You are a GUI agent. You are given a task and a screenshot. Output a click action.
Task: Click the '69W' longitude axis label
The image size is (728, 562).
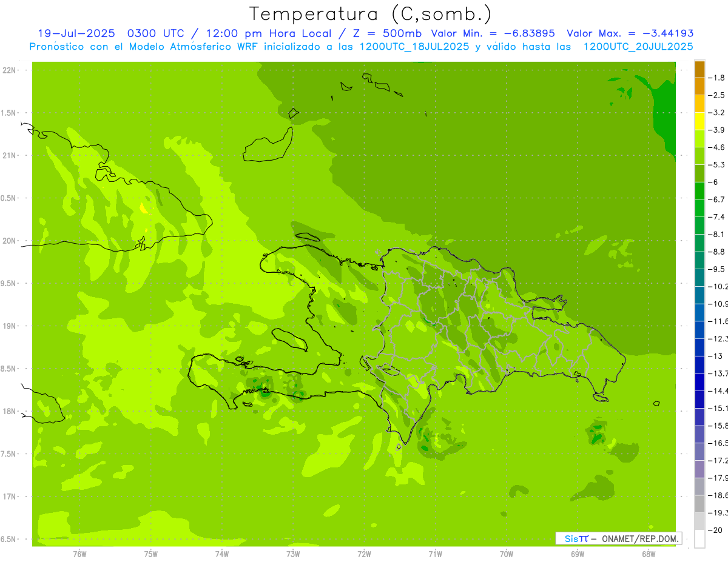pyautogui.click(x=578, y=554)
